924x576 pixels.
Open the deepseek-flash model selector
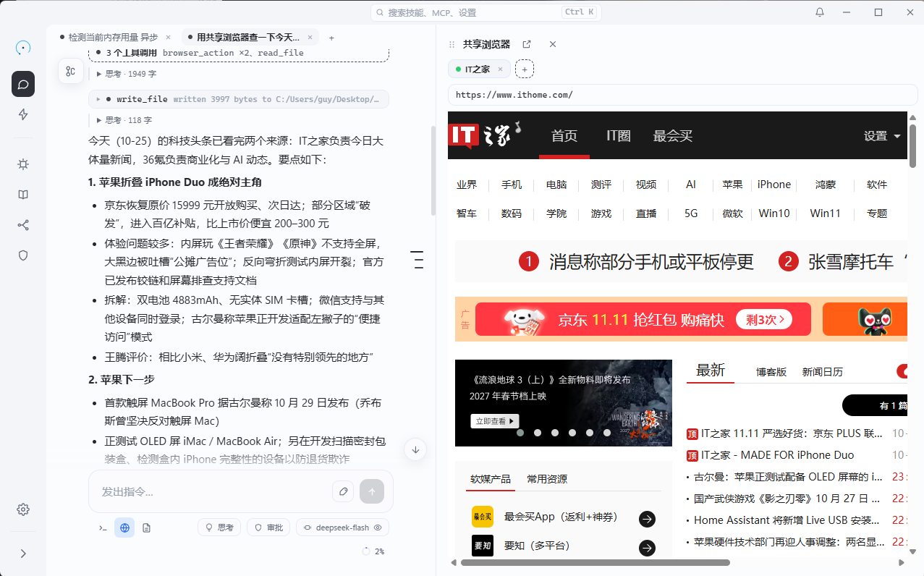tap(343, 528)
